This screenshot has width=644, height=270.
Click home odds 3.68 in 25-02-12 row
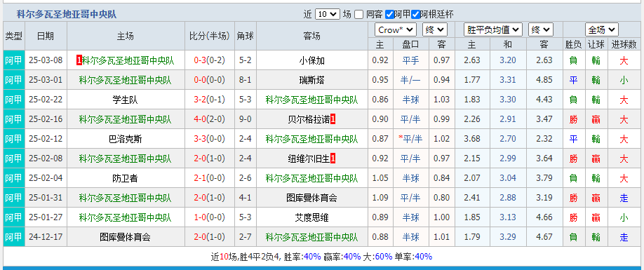click(472, 139)
